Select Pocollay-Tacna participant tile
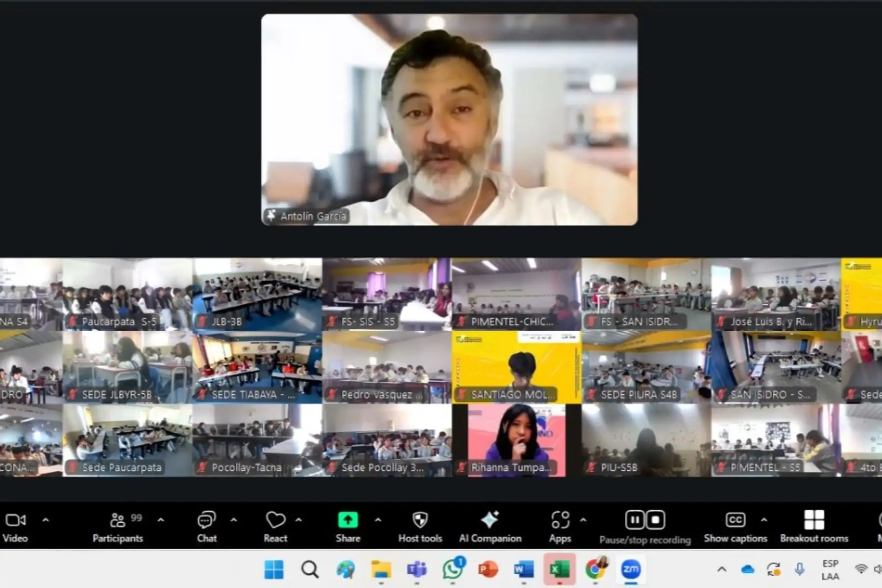This screenshot has width=882, height=588. click(x=257, y=440)
